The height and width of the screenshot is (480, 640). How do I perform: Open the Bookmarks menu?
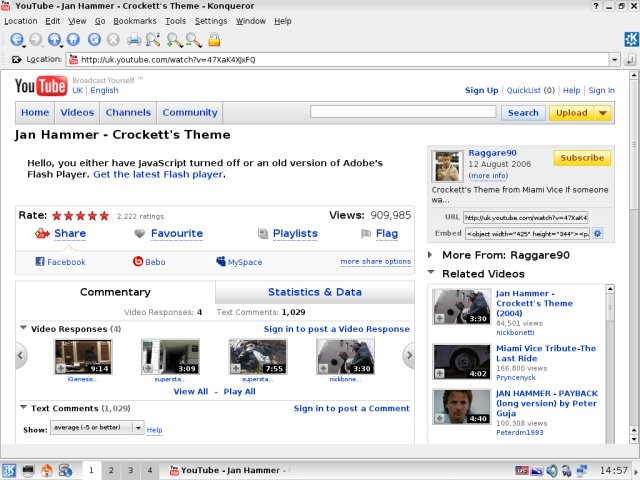pos(134,20)
